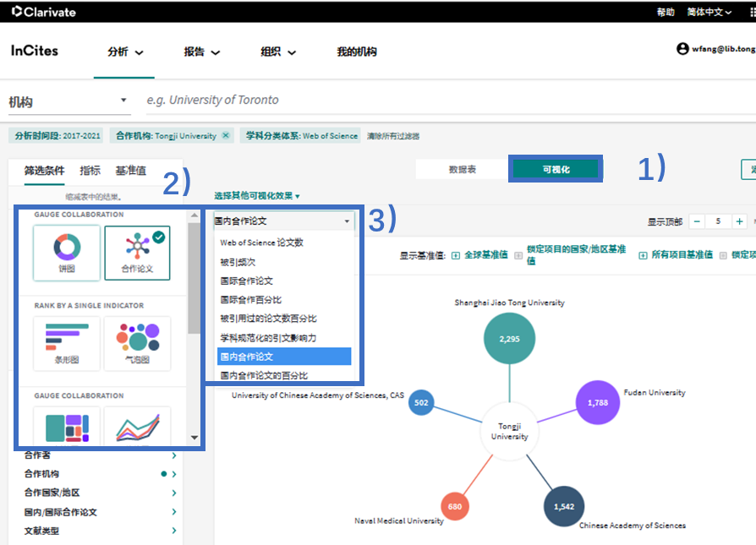Image resolution: width=756 pixels, height=545 pixels.
Task: Toggle the 所有项目基准值 checkbox
Action: click(643, 255)
